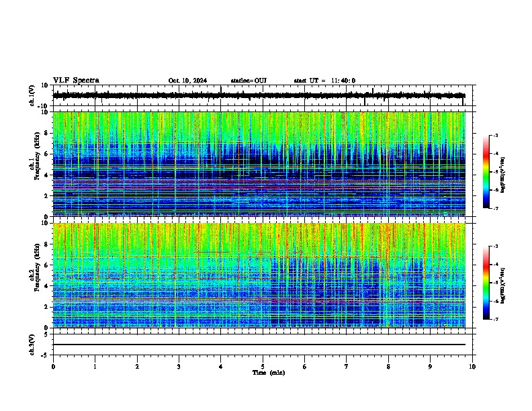This screenshot has width=532, height=411.
Task: Click time axis tick label "1"
Action: coord(95,367)
